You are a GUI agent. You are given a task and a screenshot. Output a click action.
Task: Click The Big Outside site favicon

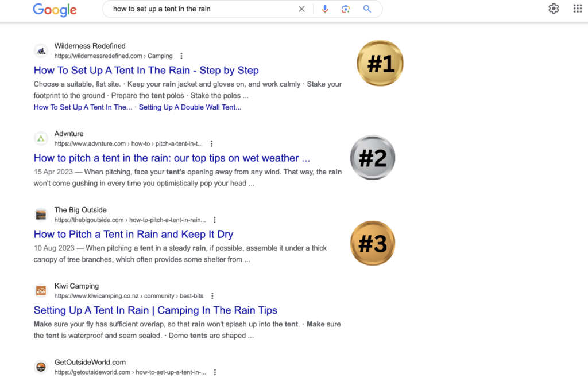pyautogui.click(x=41, y=215)
